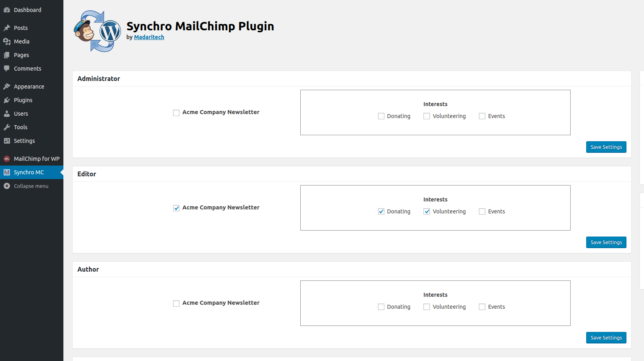Save Settings for Administrator role
Image resolution: width=644 pixels, height=361 pixels.
(x=606, y=147)
